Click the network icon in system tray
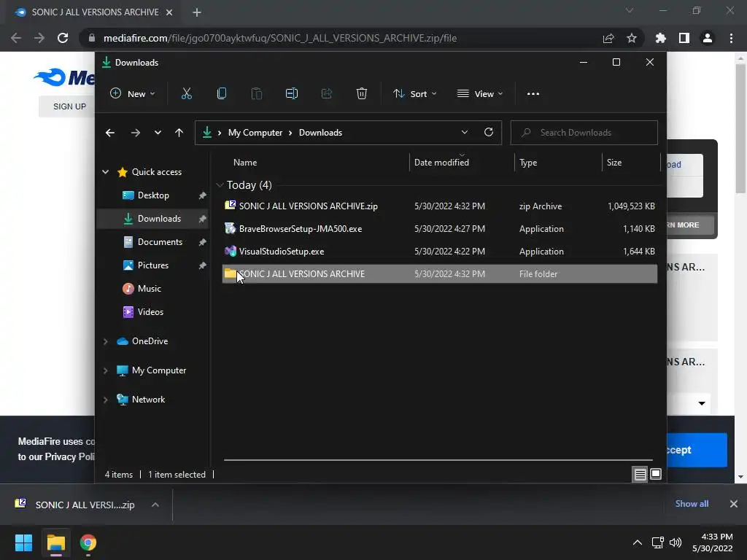This screenshot has height=560, width=747. tap(657, 542)
